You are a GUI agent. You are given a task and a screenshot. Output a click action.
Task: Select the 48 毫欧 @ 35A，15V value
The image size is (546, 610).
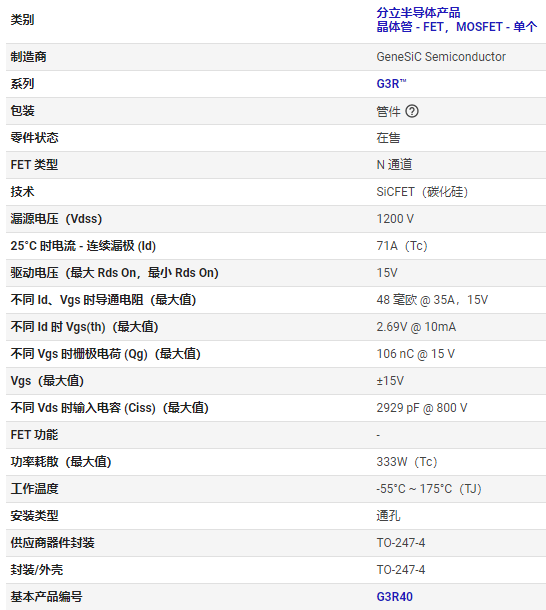432,300
